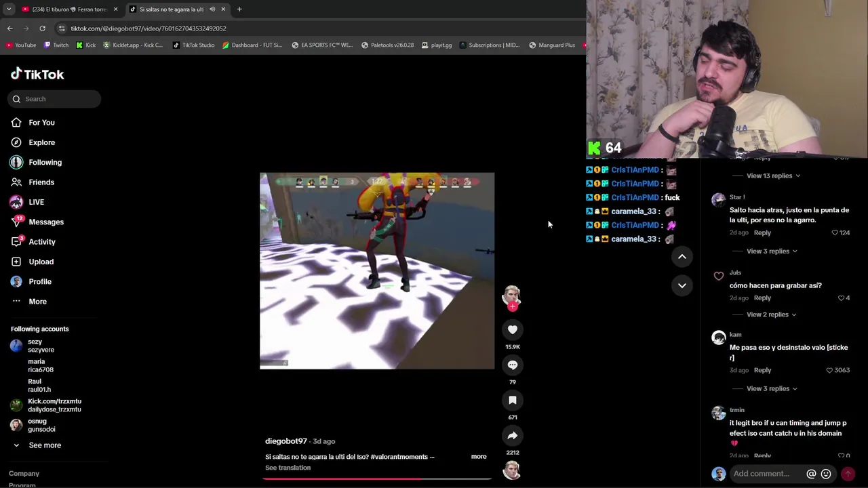The width and height of the screenshot is (868, 488).
Task: Expand caption with more
Action: tap(479, 457)
